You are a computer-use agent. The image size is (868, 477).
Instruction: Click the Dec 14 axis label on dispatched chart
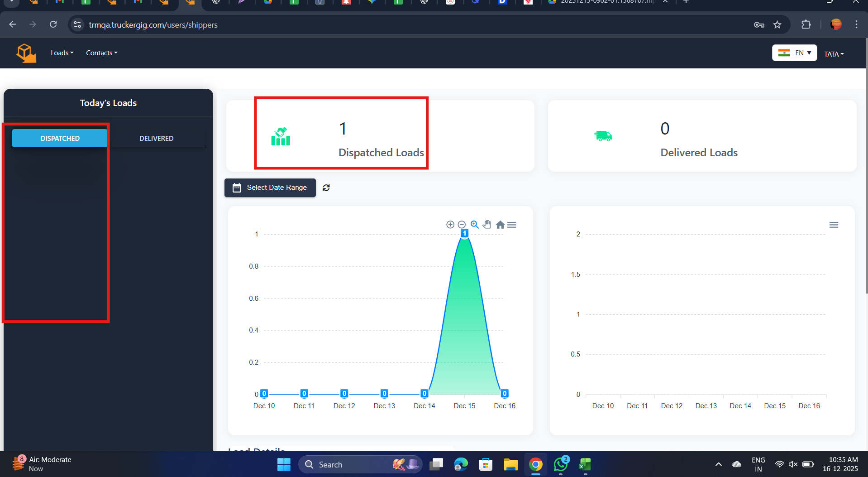coord(424,406)
